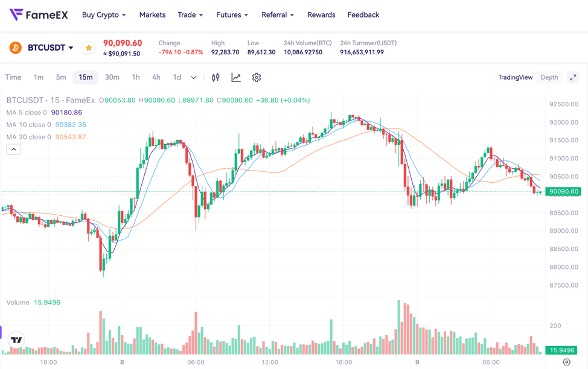588x369 pixels.
Task: Collapse the MA legend with the arrow icon
Action: pos(13,149)
